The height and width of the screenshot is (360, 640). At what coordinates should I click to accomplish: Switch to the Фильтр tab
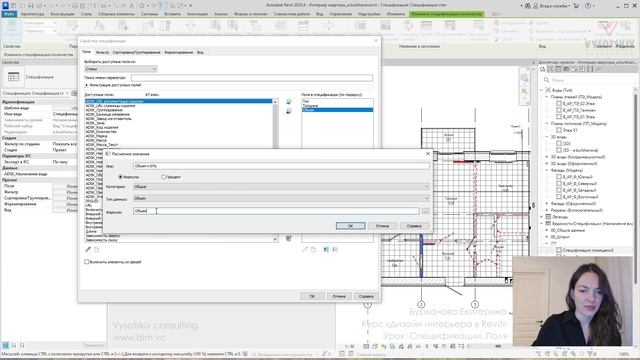(102, 52)
